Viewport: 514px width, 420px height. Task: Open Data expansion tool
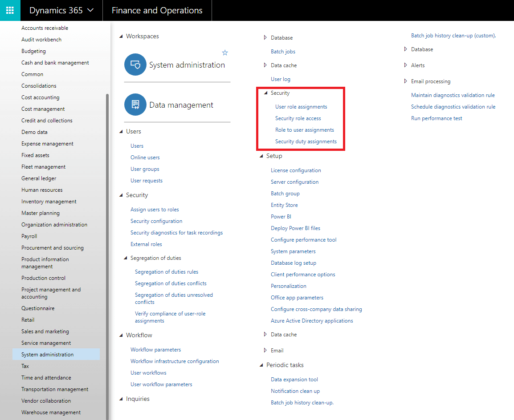tap(294, 380)
